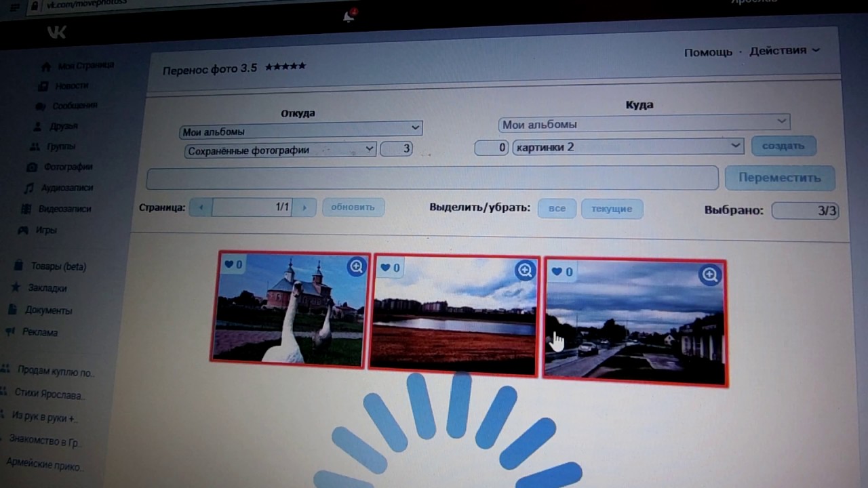Select the geese and church photo thumbnail
The width and height of the screenshot is (868, 488).
coord(290,309)
